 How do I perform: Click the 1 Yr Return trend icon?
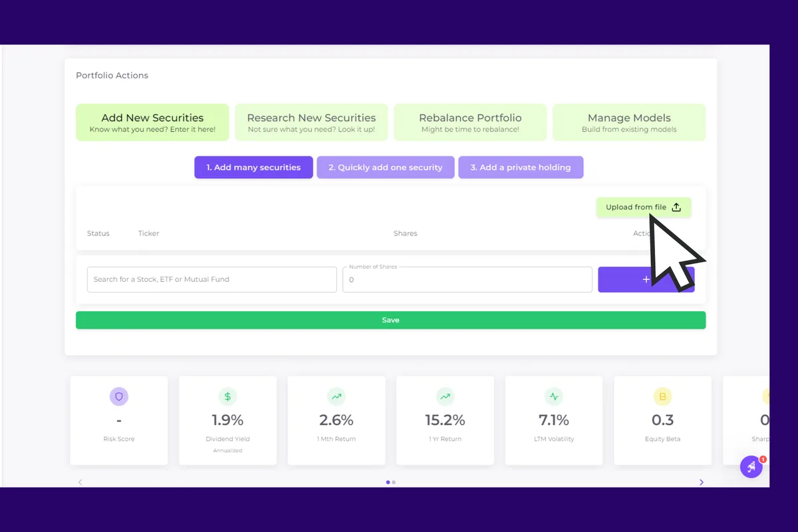[x=445, y=396]
